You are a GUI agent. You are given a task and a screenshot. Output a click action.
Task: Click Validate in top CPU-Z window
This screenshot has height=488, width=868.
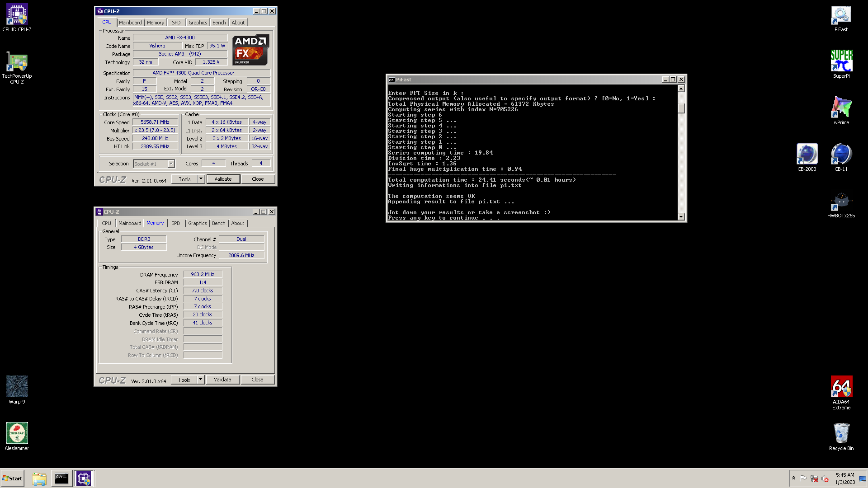coord(223,179)
